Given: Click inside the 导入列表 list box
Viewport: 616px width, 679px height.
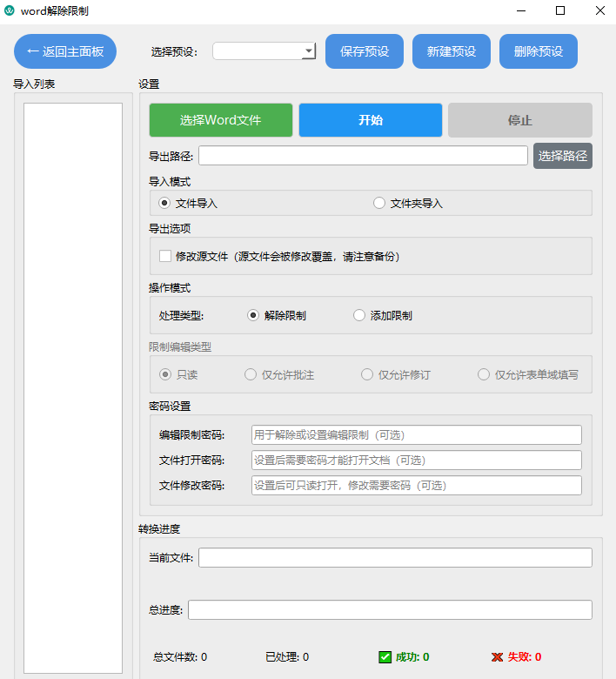Looking at the screenshot, I should (x=73, y=388).
